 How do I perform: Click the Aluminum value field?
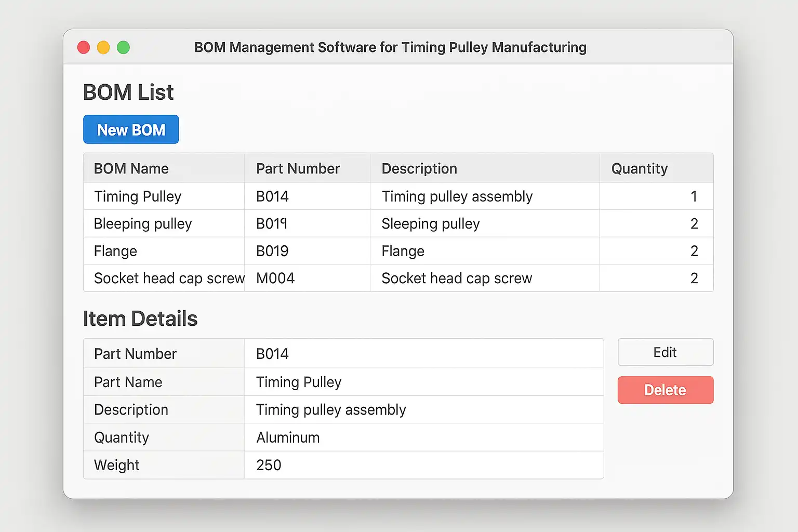coord(288,437)
